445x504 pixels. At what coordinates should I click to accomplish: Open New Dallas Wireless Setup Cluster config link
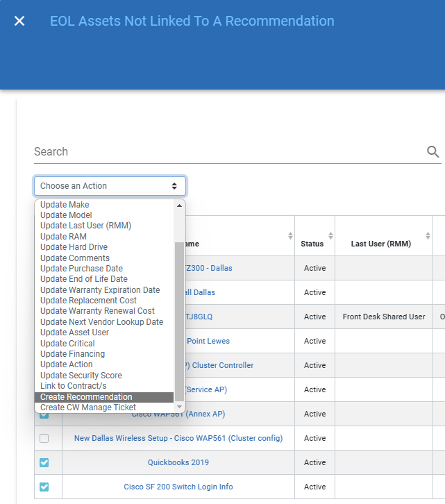(178, 438)
